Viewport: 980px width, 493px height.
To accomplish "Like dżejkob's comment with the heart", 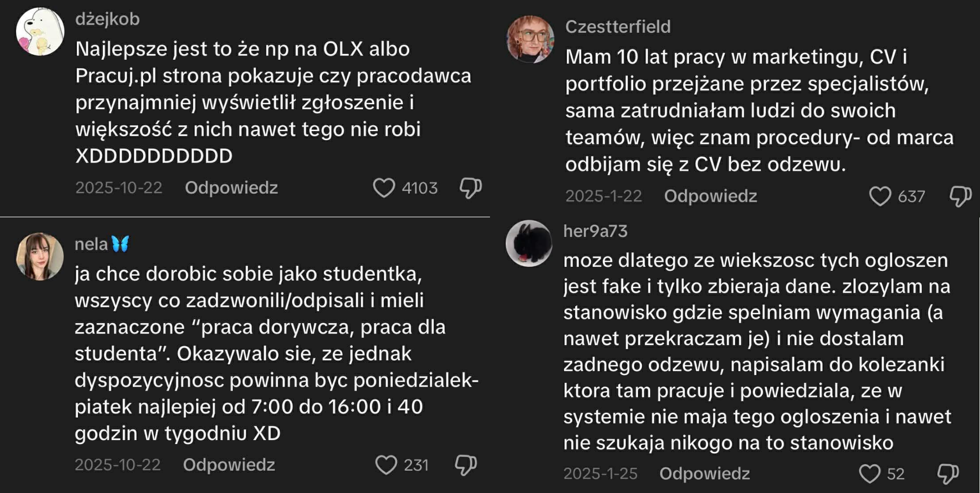I will pos(384,188).
